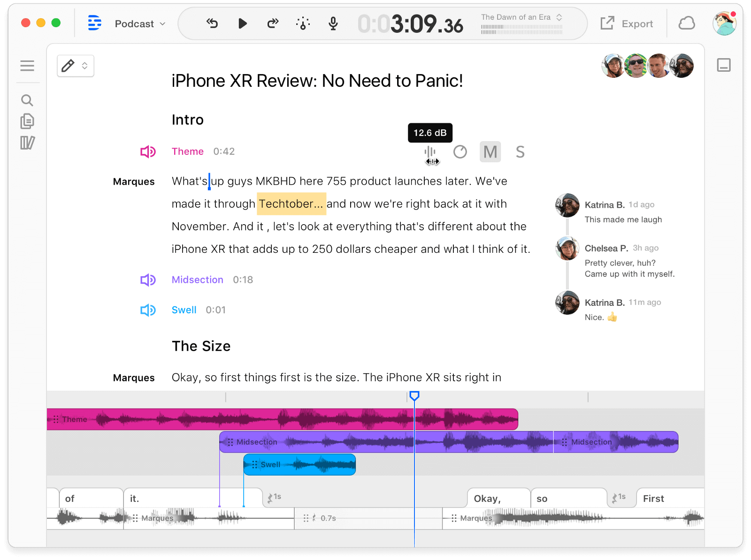This screenshot has width=751, height=560.
Task: Start playback with the play button
Action: click(x=242, y=23)
